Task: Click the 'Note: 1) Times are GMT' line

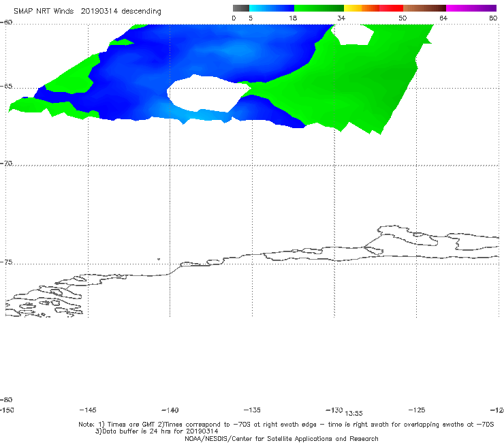Action: [286, 425]
